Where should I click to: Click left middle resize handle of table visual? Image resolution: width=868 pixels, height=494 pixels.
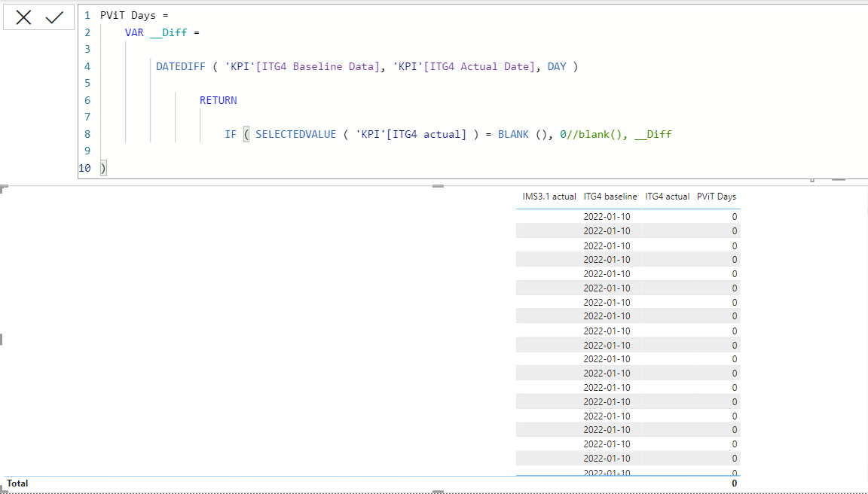[x=2, y=339]
